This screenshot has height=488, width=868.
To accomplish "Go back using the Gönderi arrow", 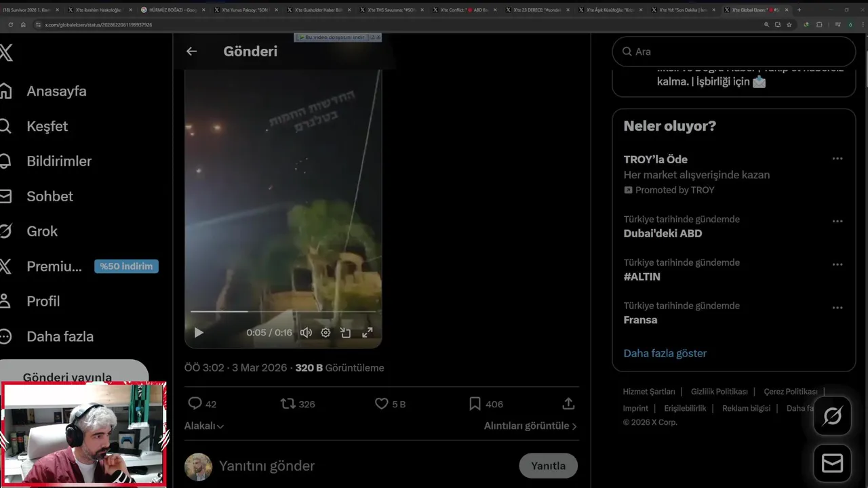I will tap(191, 52).
